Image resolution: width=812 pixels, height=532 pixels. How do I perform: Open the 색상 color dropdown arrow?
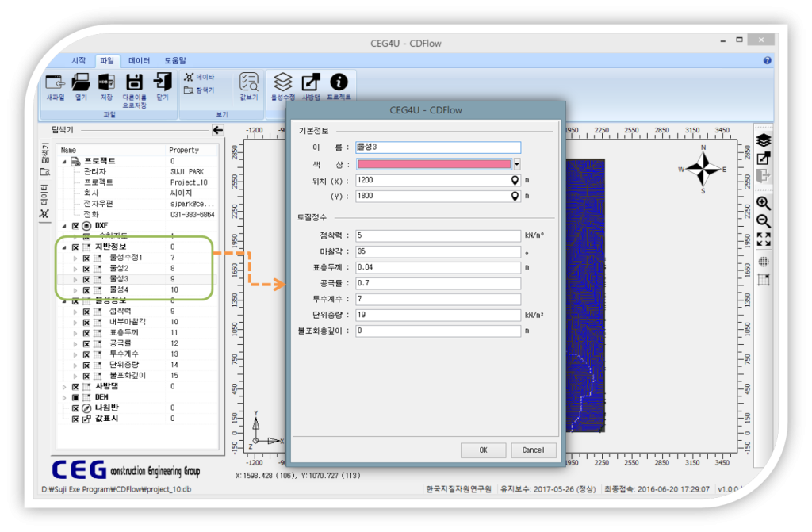(516, 164)
